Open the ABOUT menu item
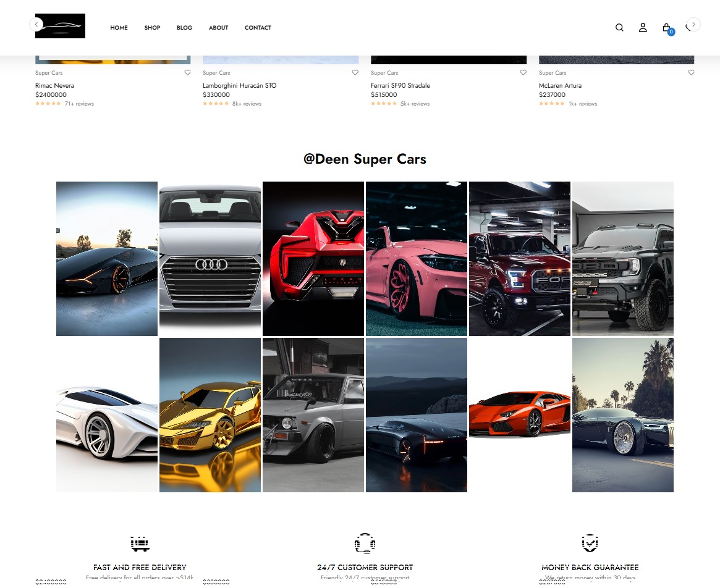Viewport: 720px width, 588px height. pyautogui.click(x=219, y=28)
